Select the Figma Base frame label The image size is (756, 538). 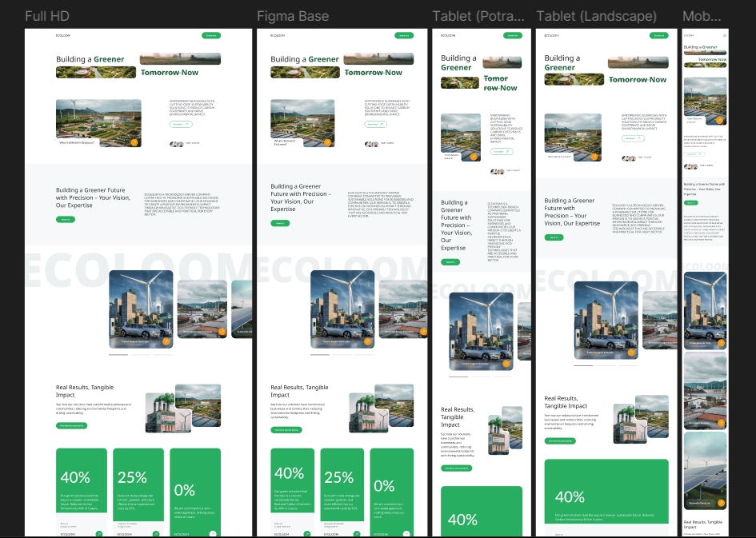tap(292, 15)
